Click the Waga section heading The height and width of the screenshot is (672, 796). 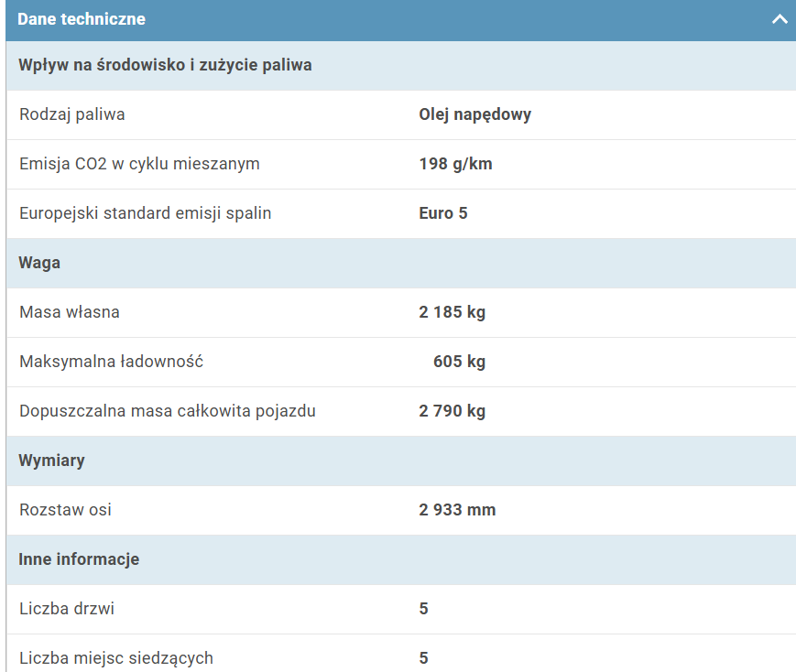(x=39, y=263)
